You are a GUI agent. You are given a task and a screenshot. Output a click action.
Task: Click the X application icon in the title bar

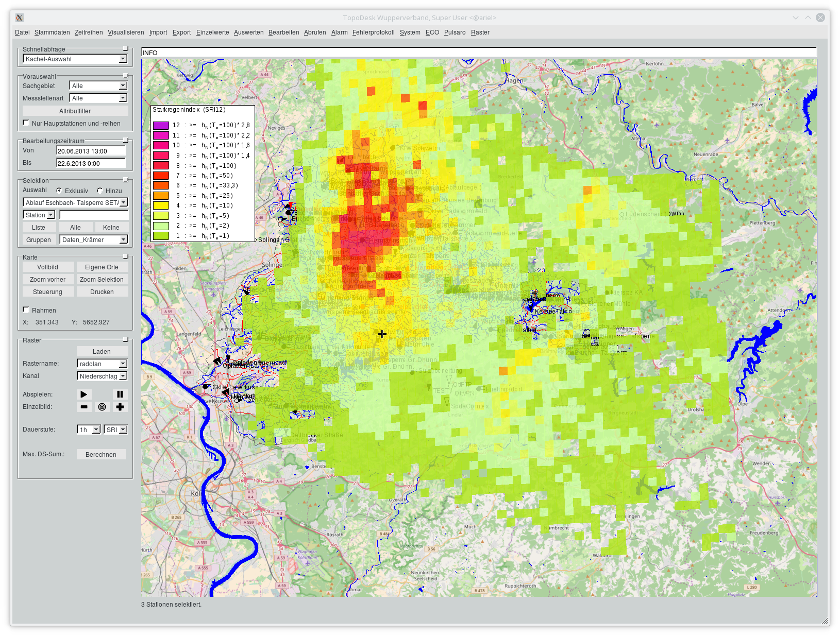[x=20, y=18]
